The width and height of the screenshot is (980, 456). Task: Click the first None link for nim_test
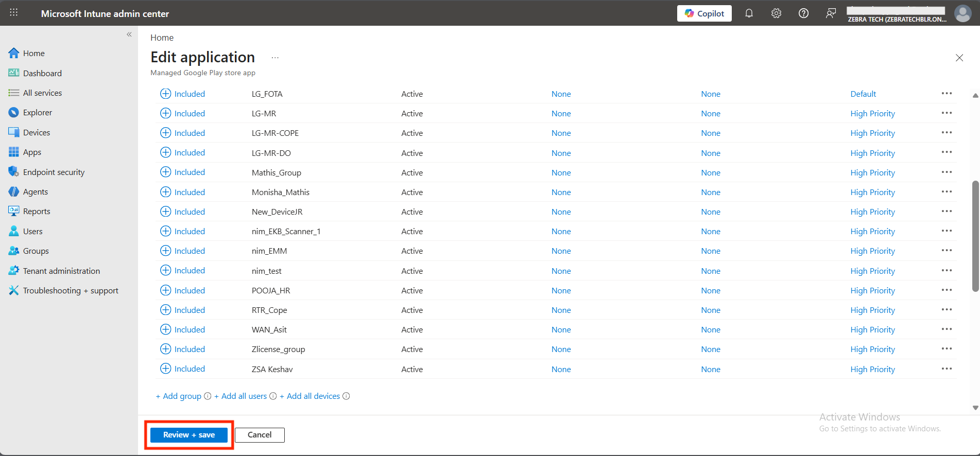click(x=561, y=271)
